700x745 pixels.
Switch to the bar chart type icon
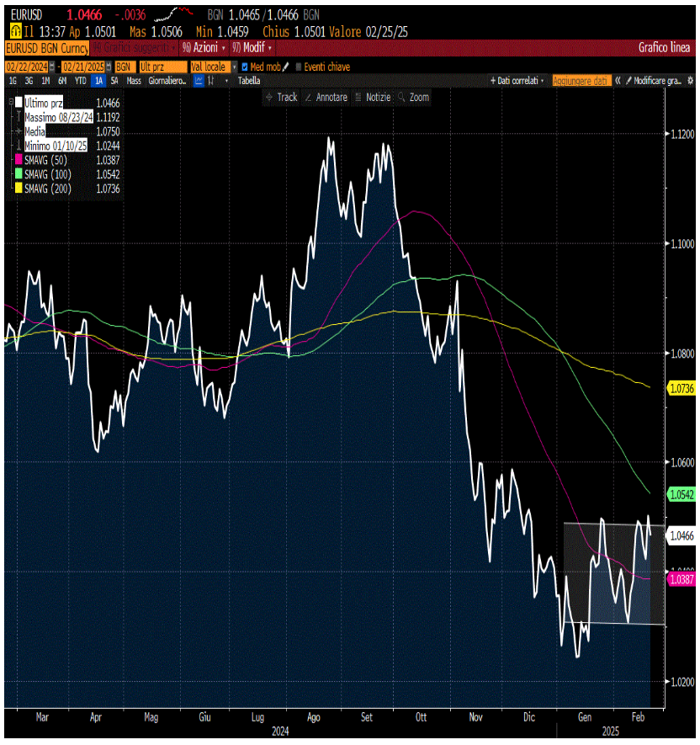[x=210, y=82]
